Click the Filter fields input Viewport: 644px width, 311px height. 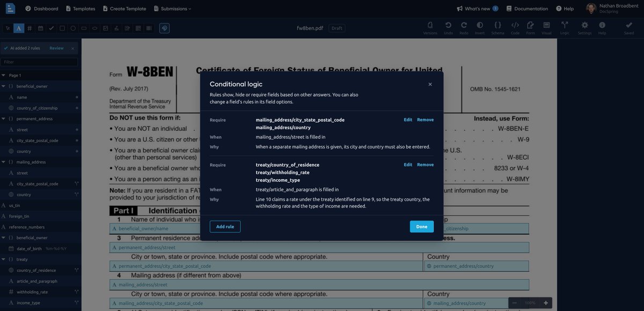pos(39,62)
